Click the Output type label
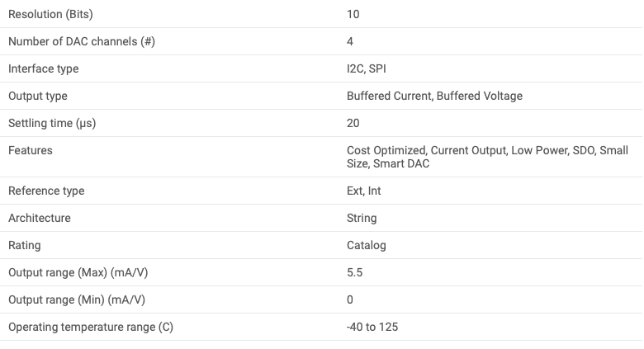 [x=38, y=96]
